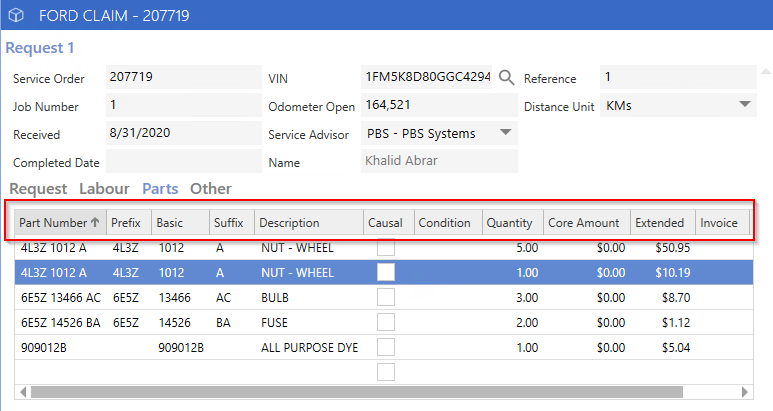The width and height of the screenshot is (773, 411).
Task: Sort by Description column header
Action: coord(309,223)
